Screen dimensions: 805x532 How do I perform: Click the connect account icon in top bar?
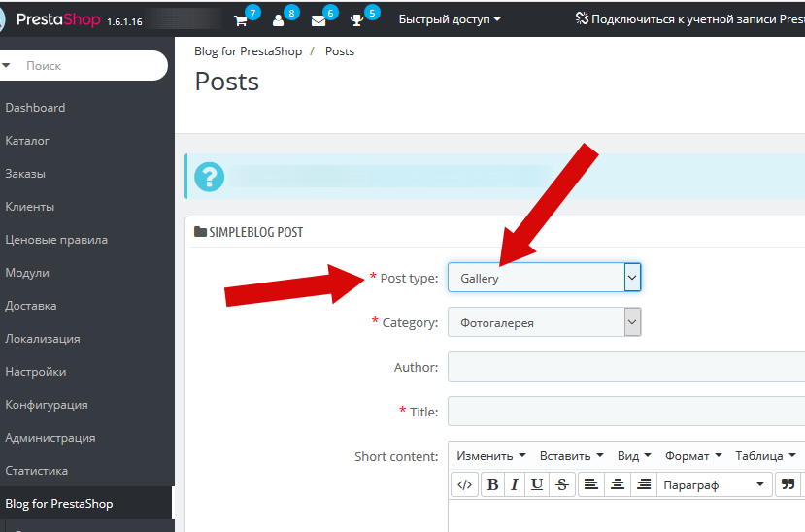582,19
